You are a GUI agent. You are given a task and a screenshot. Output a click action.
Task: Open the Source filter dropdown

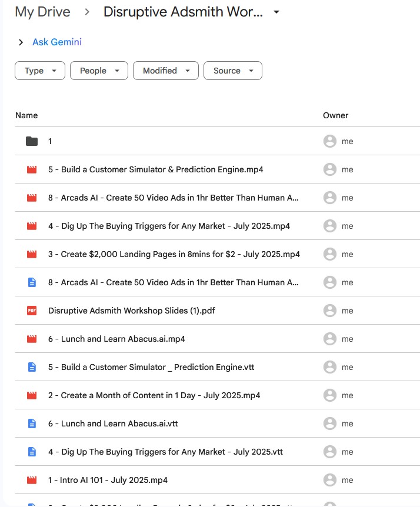233,71
